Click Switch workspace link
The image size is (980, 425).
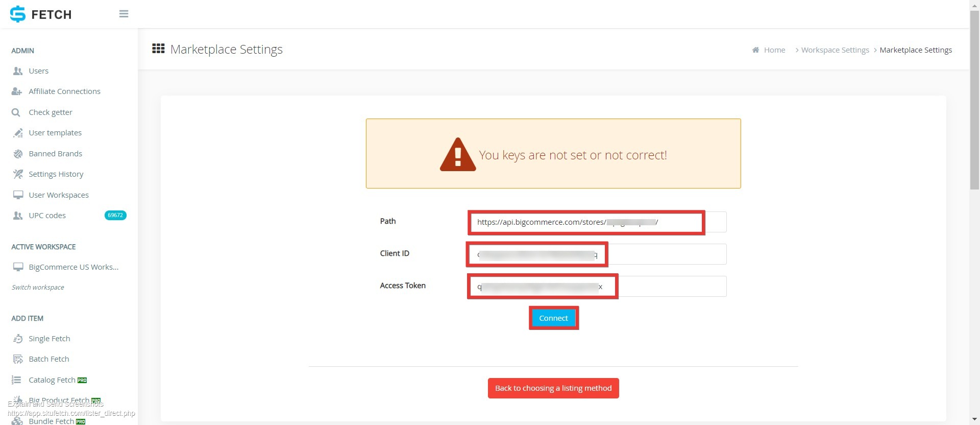click(38, 288)
